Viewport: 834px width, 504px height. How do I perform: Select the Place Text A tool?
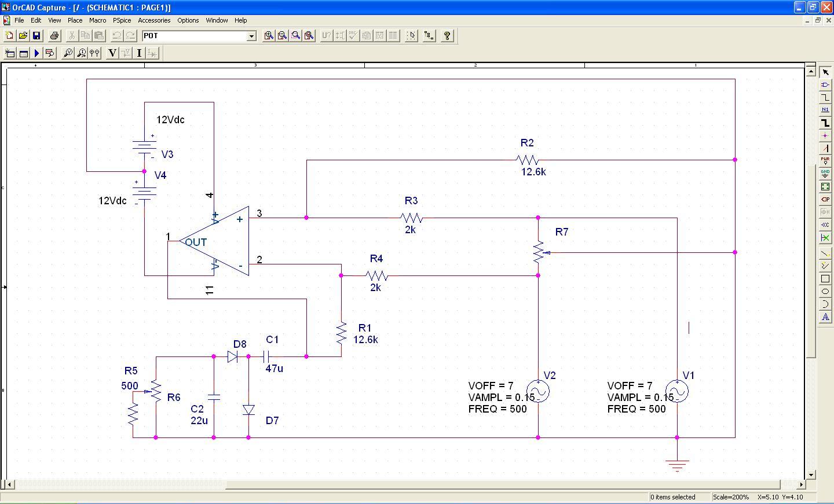point(825,317)
